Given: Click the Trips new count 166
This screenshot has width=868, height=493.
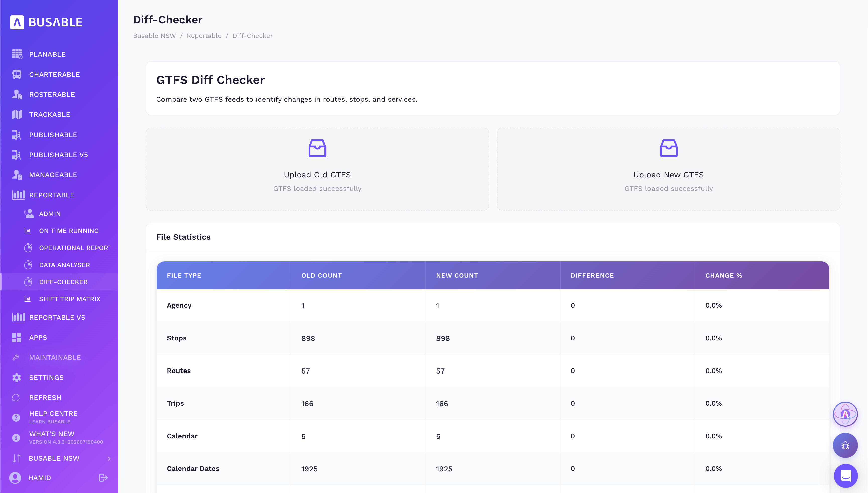Looking at the screenshot, I should click(442, 404).
